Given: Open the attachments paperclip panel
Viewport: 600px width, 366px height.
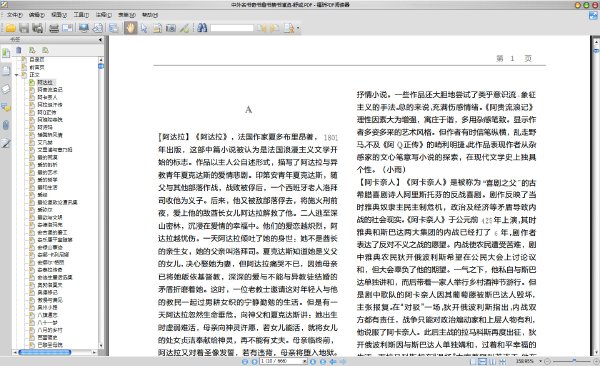Looking at the screenshot, I should pyautogui.click(x=6, y=125).
